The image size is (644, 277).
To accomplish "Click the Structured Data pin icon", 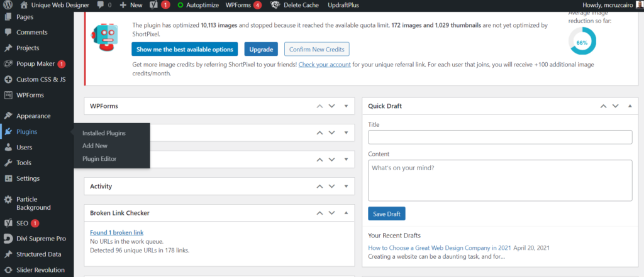I will [x=8, y=254].
